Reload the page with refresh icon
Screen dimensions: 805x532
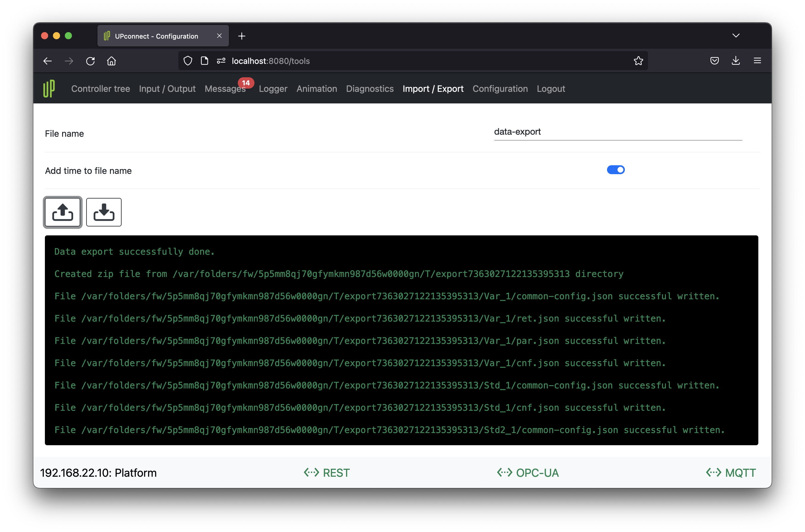point(90,61)
